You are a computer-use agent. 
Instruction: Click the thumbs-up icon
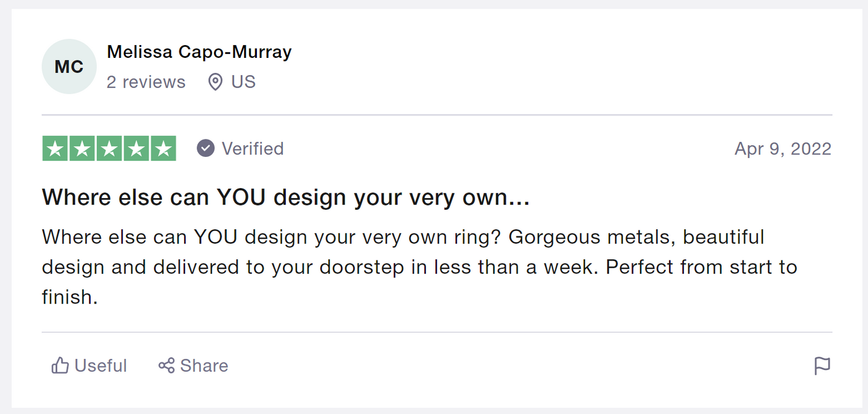point(60,365)
